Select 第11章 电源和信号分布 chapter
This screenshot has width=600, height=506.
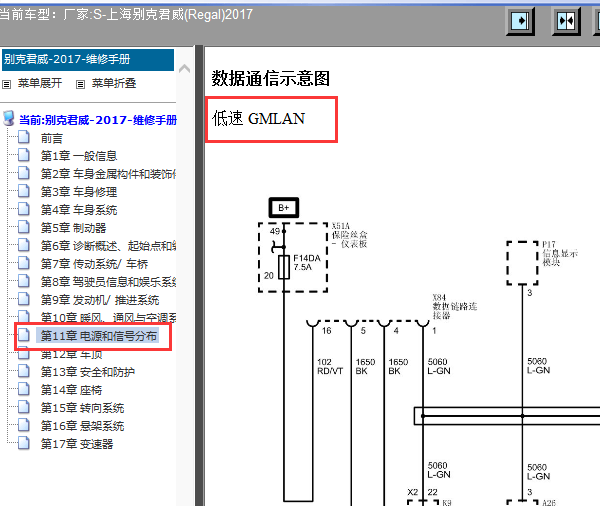click(99, 336)
